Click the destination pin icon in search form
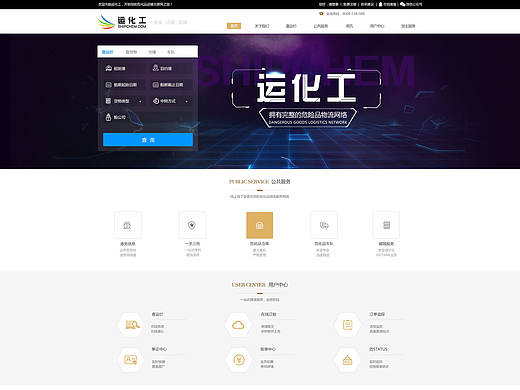Viewport: 520px width, 390px height. (155, 68)
